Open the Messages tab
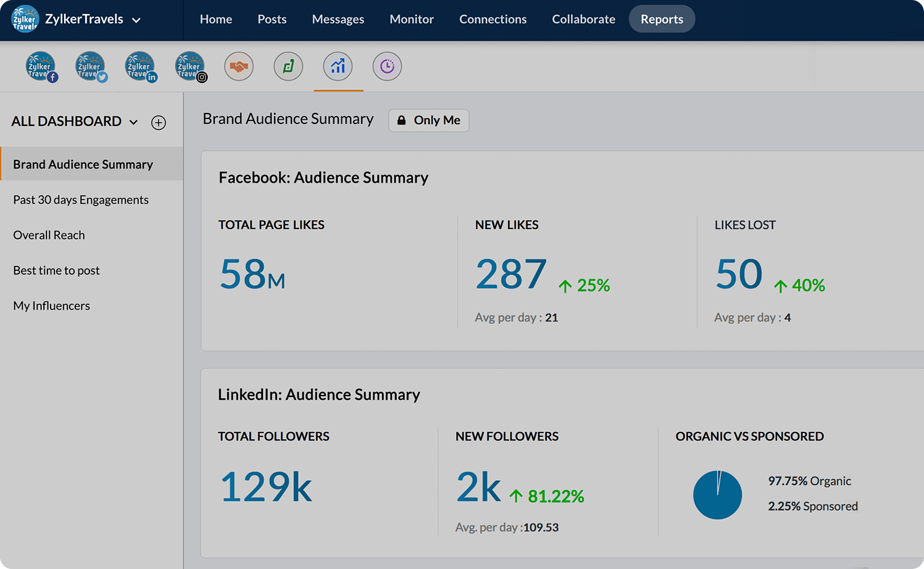 coord(338,19)
